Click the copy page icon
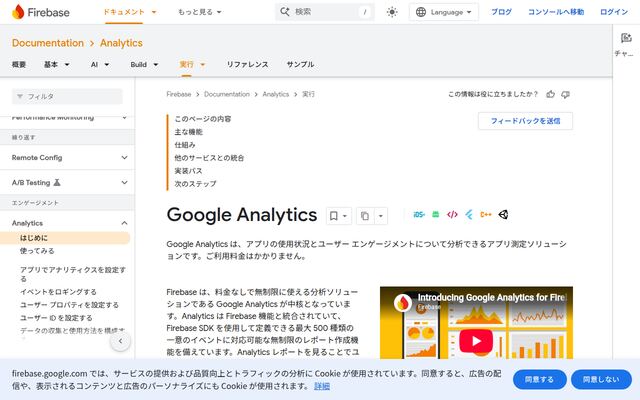Screen dimensions: 640x400 [365, 216]
